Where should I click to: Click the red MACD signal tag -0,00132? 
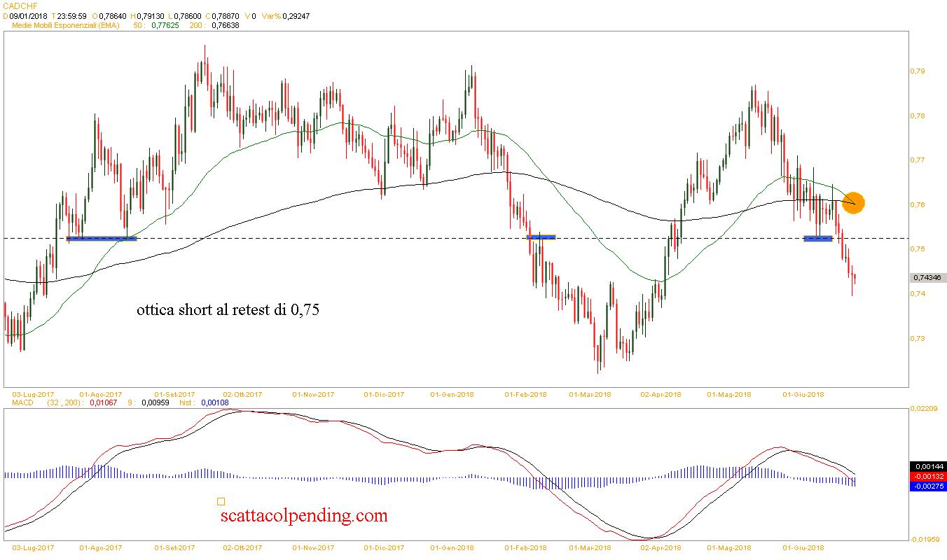[927, 476]
